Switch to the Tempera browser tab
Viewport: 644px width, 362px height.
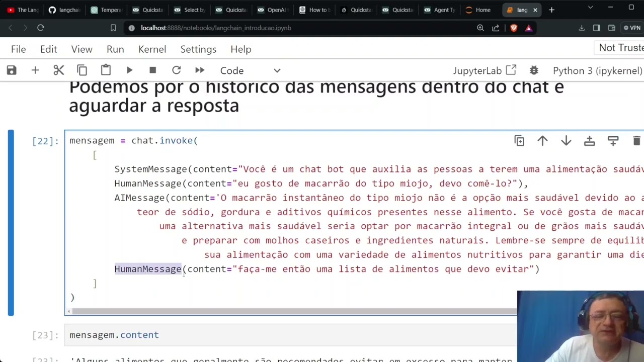pyautogui.click(x=107, y=10)
